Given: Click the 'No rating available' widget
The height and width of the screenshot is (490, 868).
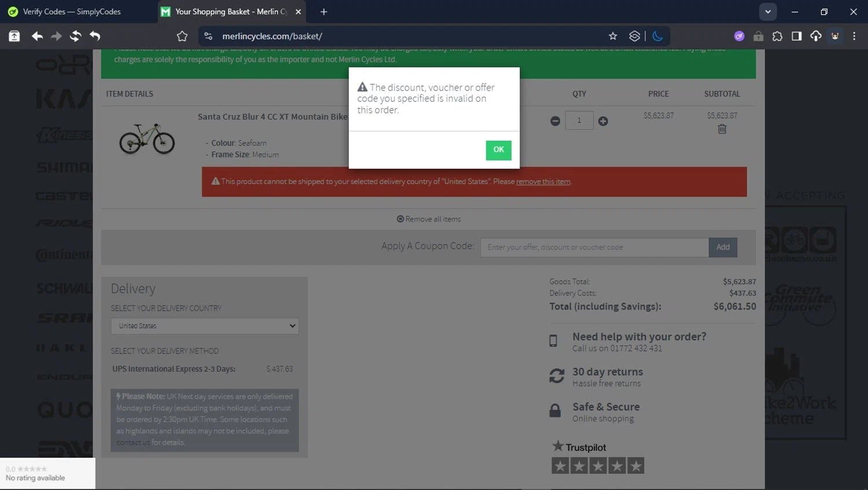Looking at the screenshot, I should point(47,474).
